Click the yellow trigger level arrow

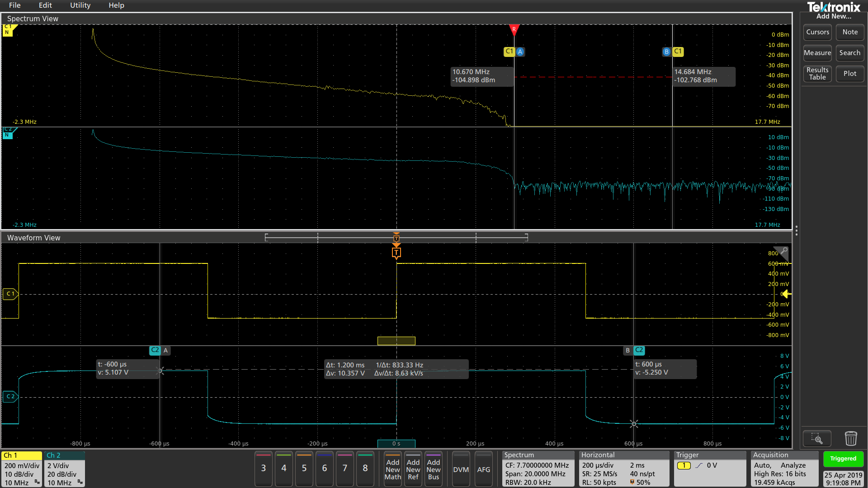[787, 294]
